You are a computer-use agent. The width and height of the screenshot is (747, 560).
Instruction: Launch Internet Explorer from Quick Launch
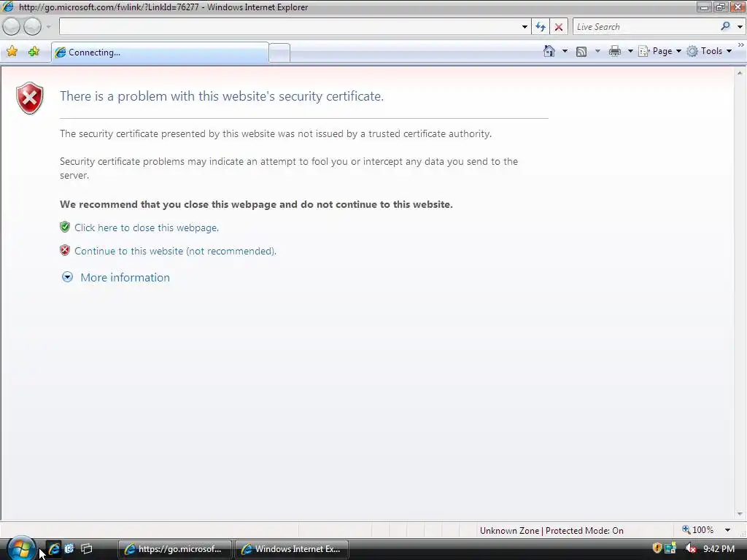[54, 549]
